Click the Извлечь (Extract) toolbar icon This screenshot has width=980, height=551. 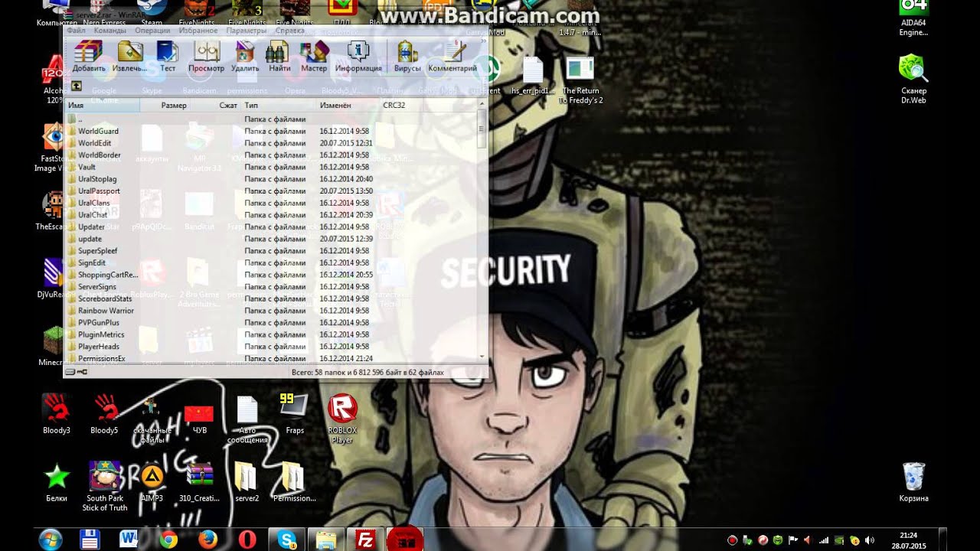(129, 56)
